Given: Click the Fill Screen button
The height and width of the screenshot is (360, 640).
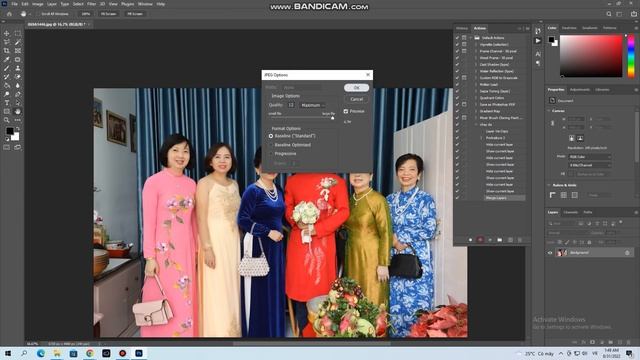Looking at the screenshot, I should [x=135, y=14].
